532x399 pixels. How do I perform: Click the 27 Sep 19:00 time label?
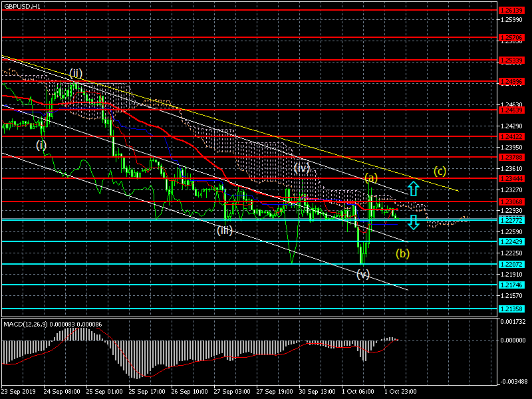click(x=275, y=392)
